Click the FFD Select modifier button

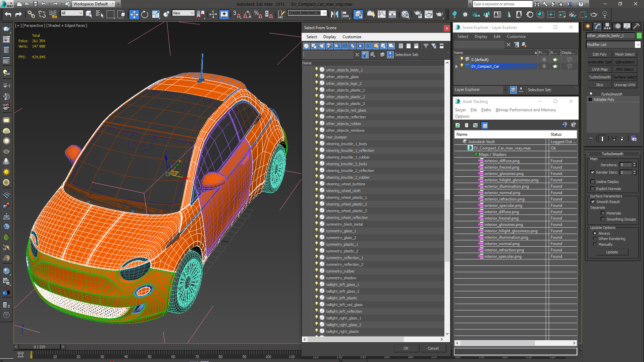tap(625, 69)
